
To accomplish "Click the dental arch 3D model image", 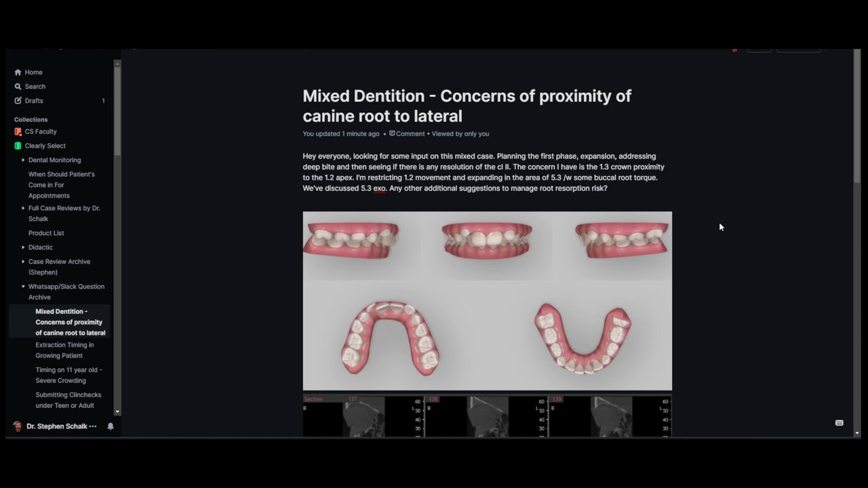I will (x=487, y=301).
